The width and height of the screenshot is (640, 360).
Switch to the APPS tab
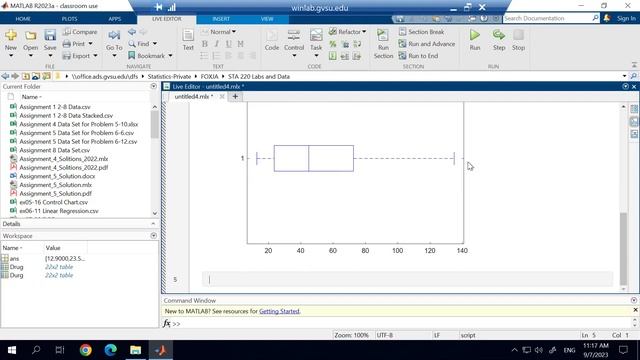(115, 19)
